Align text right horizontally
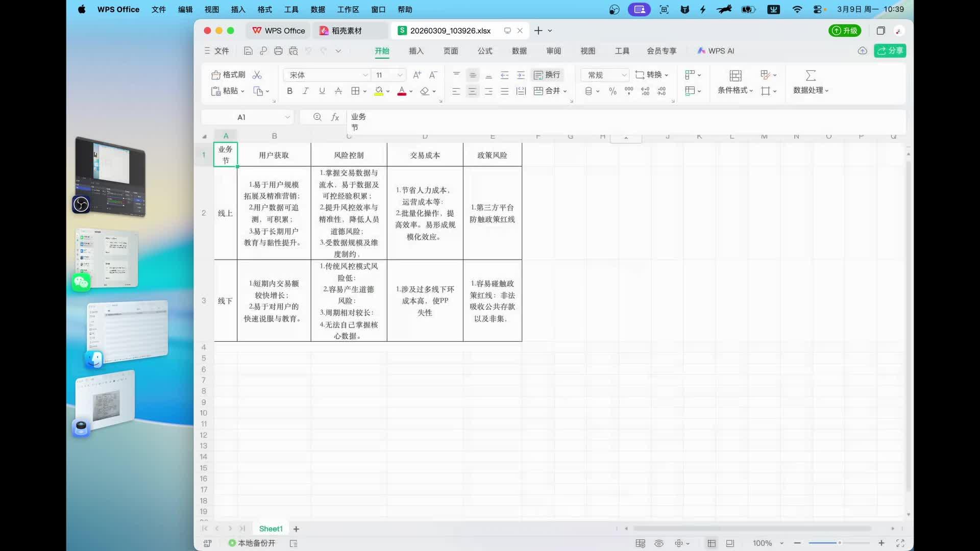Screen dimensions: 980x551 click(x=488, y=91)
